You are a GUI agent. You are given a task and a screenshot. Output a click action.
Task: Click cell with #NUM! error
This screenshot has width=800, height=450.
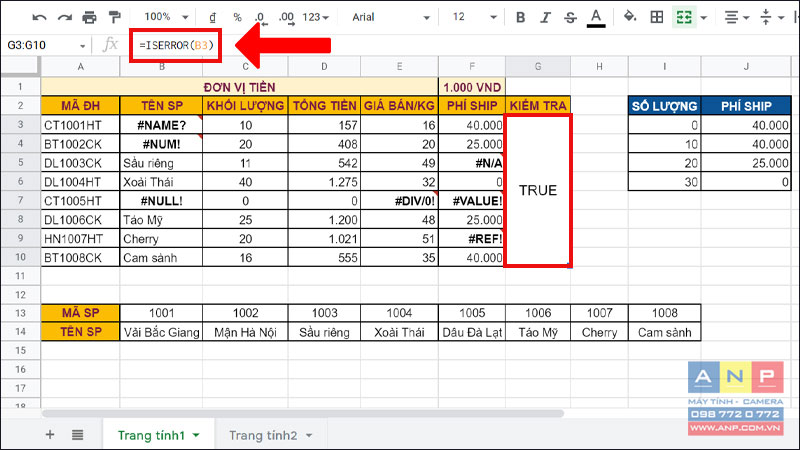click(161, 144)
